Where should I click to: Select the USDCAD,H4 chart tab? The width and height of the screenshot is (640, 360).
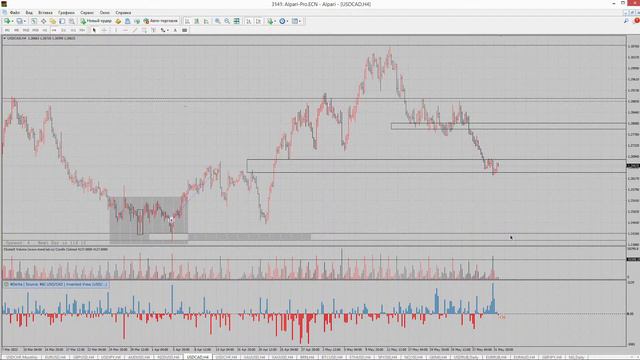[x=198, y=357]
